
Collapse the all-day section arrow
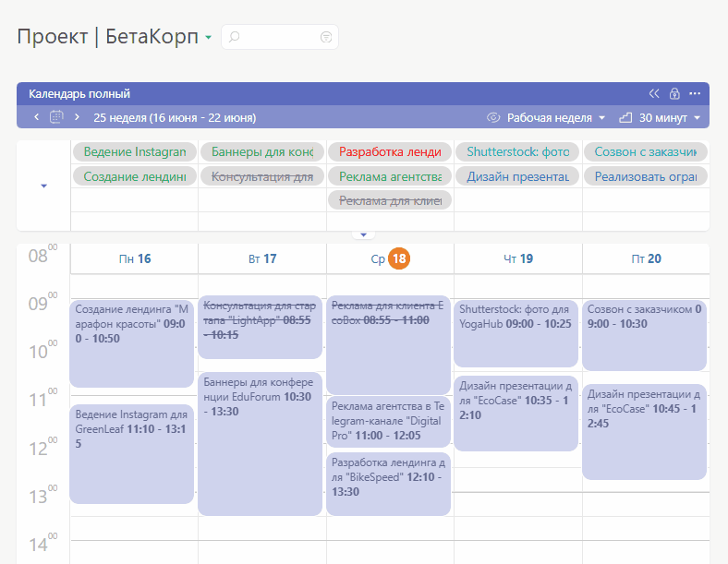(x=43, y=186)
